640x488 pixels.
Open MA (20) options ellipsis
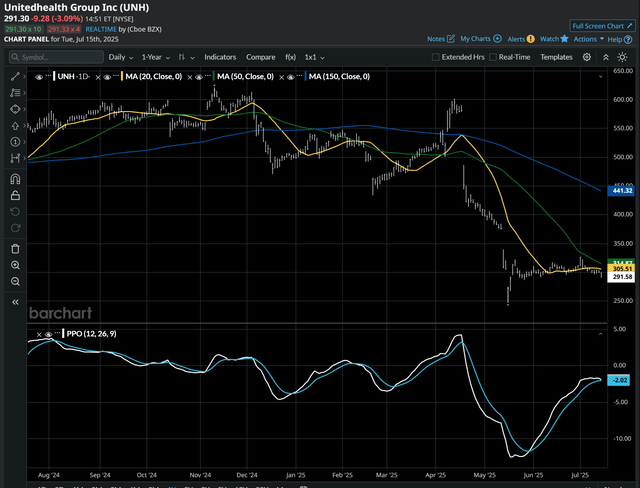(x=117, y=75)
